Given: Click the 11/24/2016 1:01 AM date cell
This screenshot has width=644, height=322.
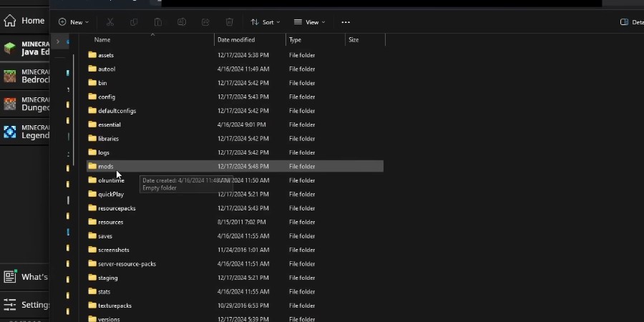Looking at the screenshot, I should [243, 250].
